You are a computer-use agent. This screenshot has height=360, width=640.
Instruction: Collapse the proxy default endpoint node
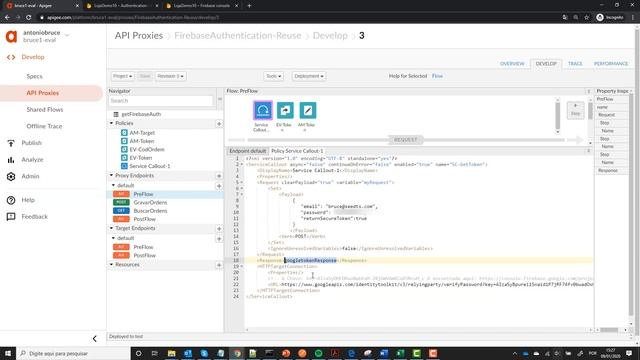[x=113, y=185]
